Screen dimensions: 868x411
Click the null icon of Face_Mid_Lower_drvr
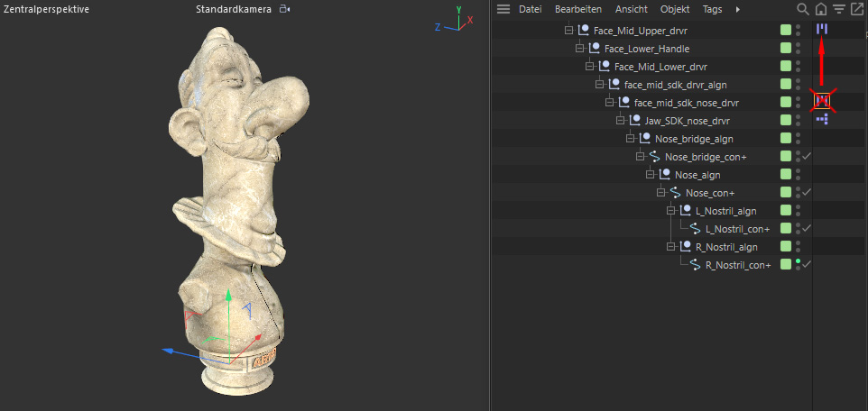point(605,67)
